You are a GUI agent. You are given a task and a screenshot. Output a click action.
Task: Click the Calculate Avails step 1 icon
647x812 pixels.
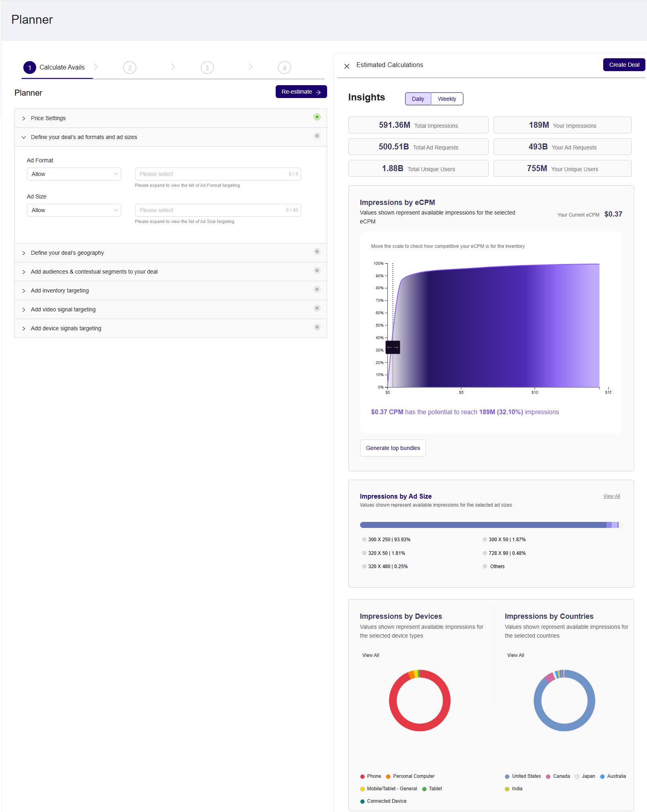[30, 67]
